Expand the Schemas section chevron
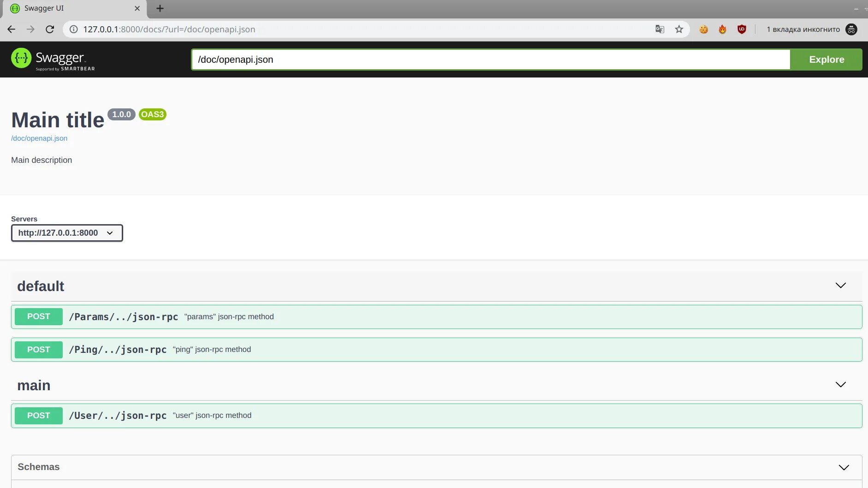The height and width of the screenshot is (488, 868). [x=844, y=467]
